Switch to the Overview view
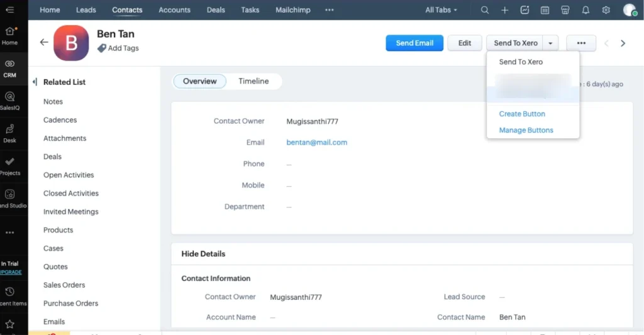Viewport: 644px width, 335px height. (199, 81)
